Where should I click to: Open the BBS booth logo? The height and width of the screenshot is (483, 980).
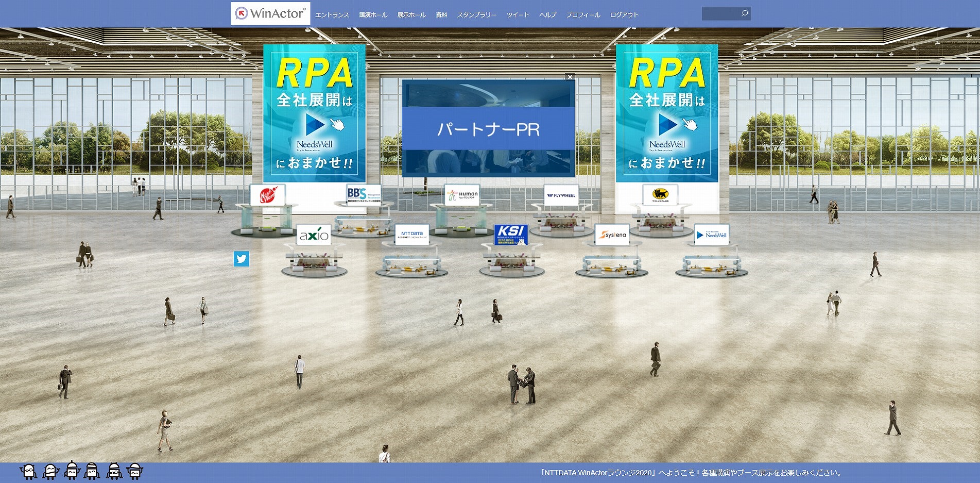tap(364, 195)
